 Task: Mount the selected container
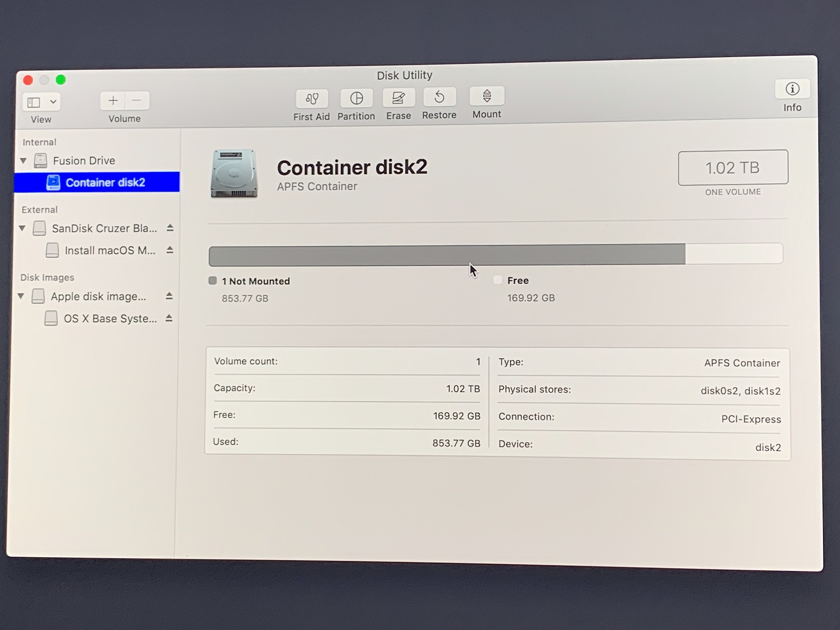[x=487, y=96]
